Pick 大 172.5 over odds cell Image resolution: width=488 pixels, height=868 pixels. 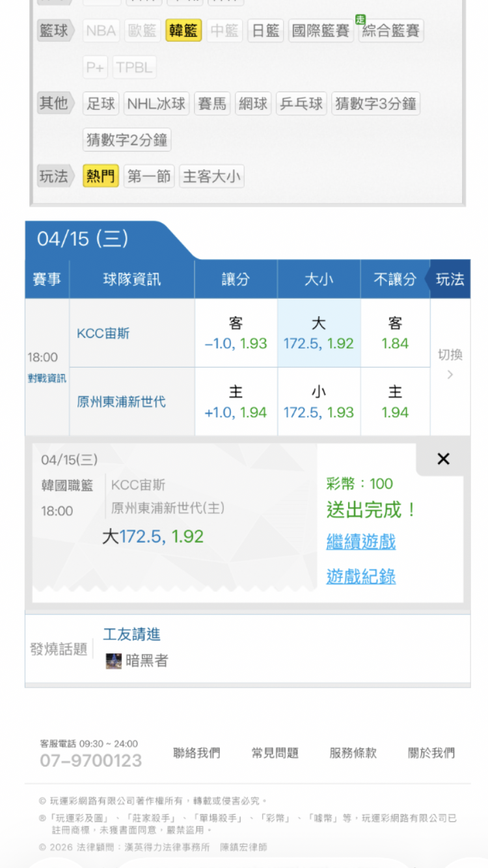(319, 333)
